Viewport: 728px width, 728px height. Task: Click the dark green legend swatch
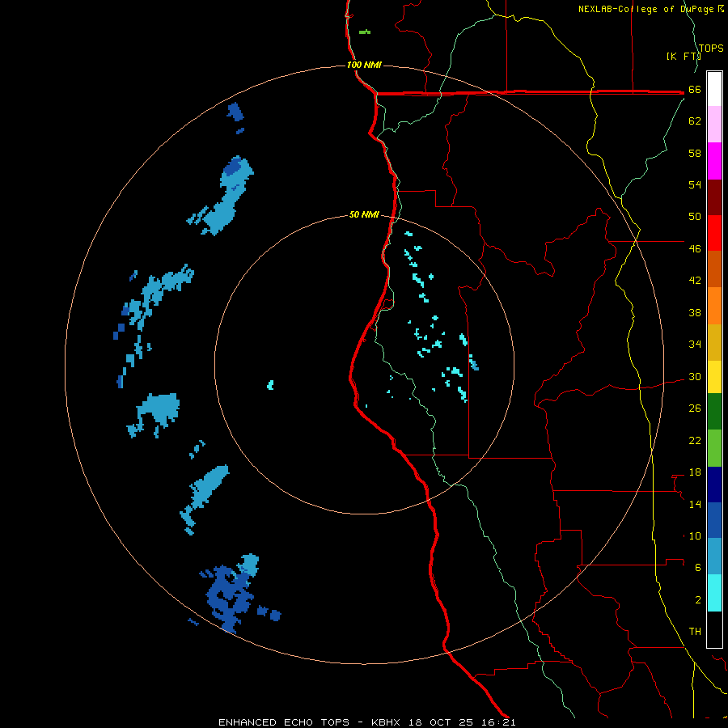[x=714, y=412]
